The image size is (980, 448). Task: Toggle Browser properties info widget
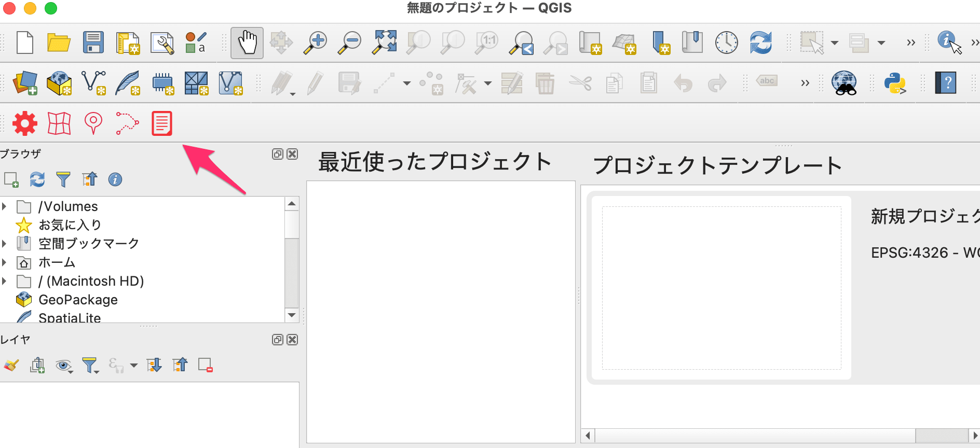click(115, 180)
